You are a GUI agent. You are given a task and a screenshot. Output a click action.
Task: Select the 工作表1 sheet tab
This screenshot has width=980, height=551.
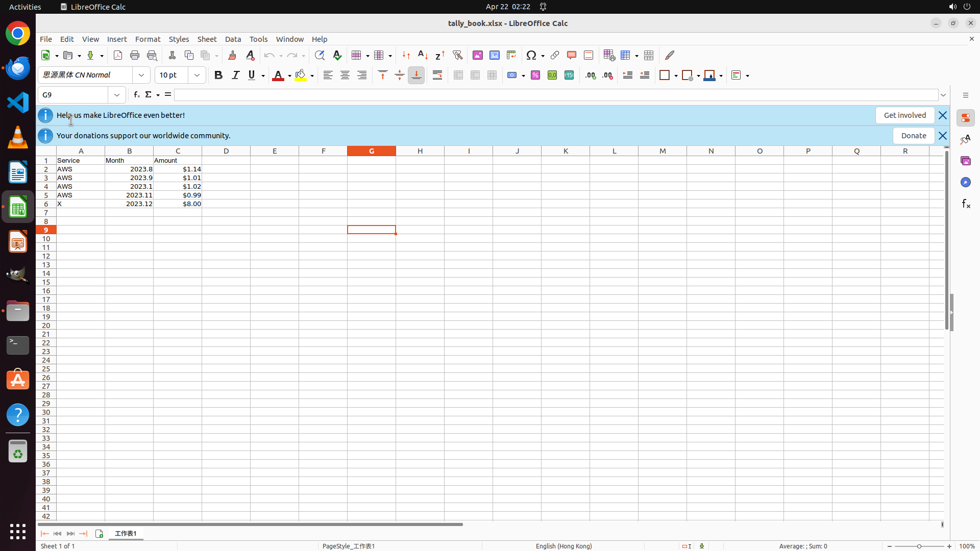coord(126,534)
